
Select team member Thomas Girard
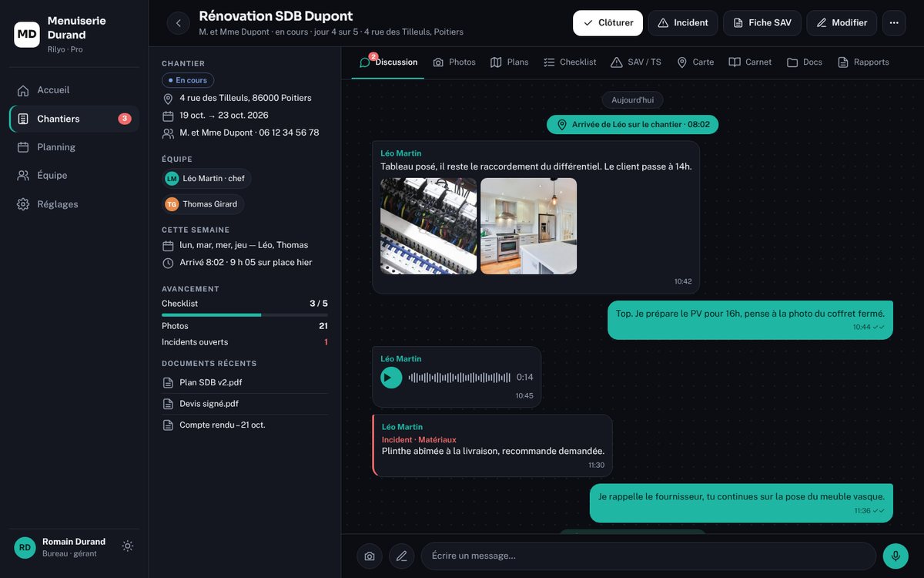click(203, 204)
